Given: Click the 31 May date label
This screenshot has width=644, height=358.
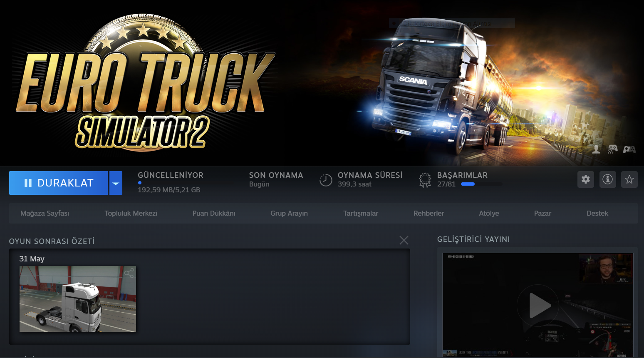Looking at the screenshot, I should pos(32,259).
